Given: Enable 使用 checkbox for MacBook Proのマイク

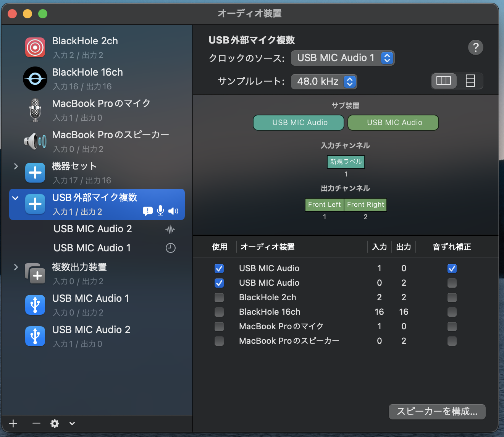Looking at the screenshot, I should pos(219,327).
